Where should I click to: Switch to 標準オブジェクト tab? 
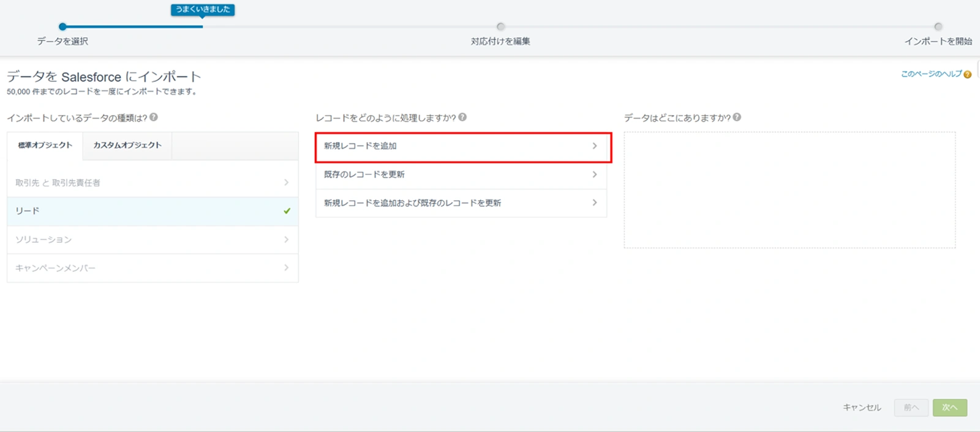[45, 146]
